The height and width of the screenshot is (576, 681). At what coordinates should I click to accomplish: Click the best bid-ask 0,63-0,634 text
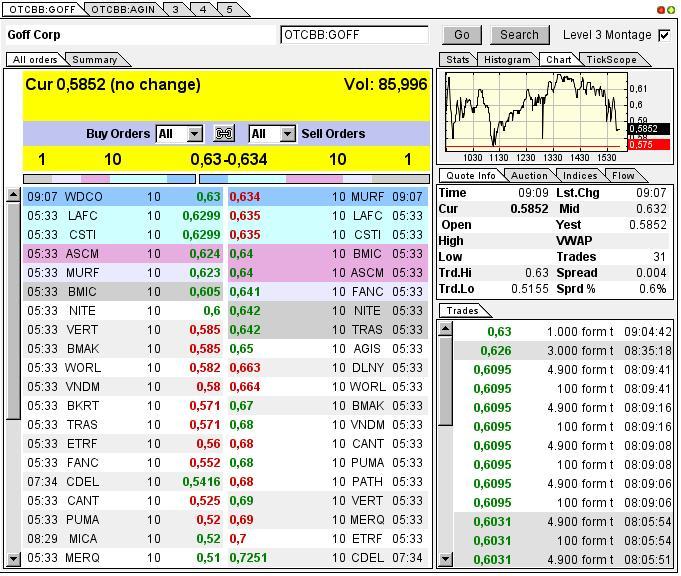(228, 159)
